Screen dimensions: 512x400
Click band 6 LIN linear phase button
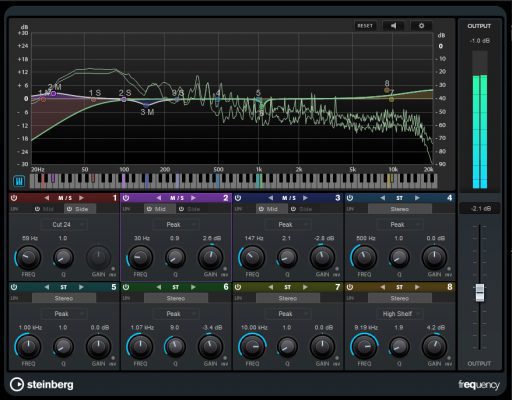(126, 298)
